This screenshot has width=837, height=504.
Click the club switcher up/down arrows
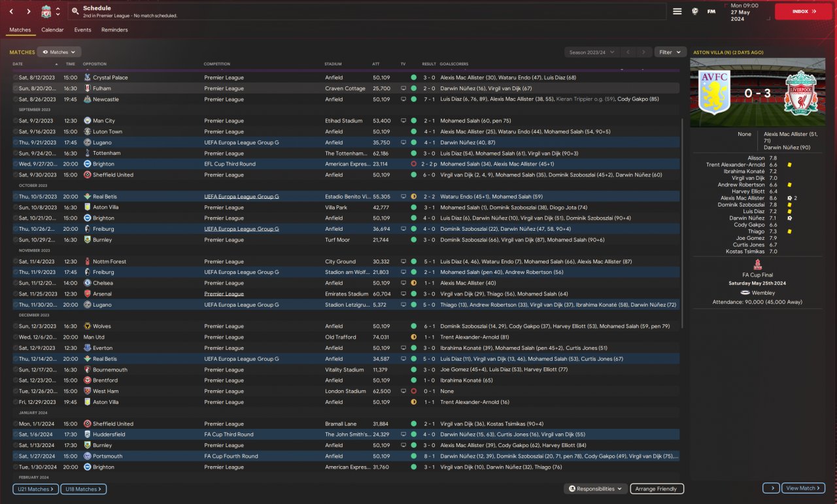[x=58, y=12]
